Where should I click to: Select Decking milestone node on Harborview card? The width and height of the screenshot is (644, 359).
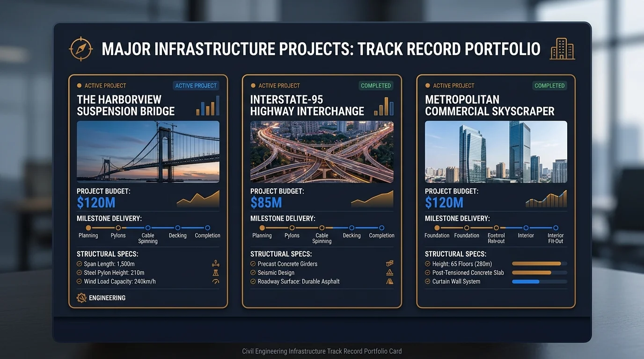tap(178, 228)
